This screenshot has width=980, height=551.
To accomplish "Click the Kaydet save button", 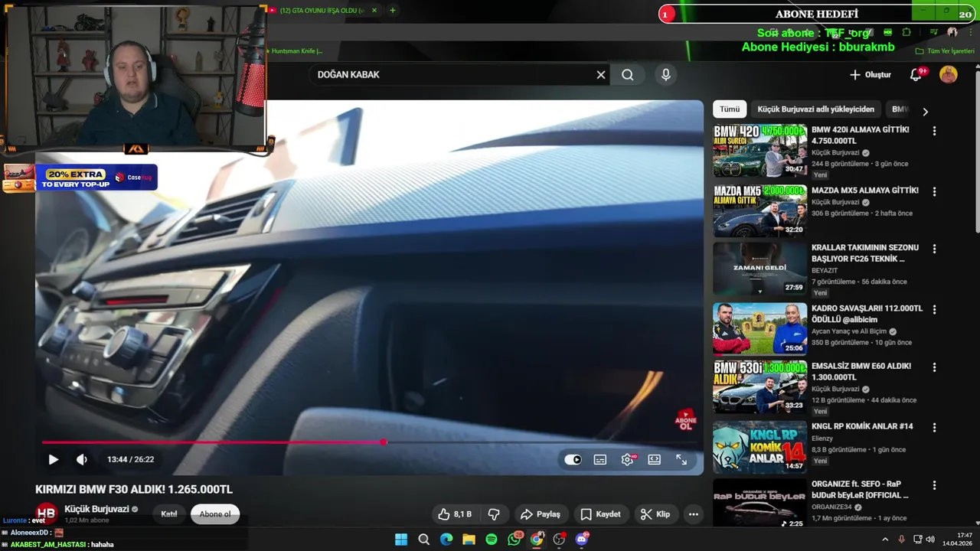I will click(600, 514).
